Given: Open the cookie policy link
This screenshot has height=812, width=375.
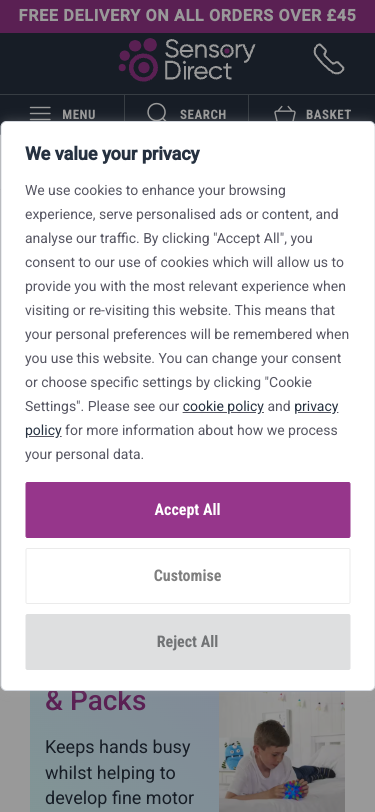Looking at the screenshot, I should (223, 407).
